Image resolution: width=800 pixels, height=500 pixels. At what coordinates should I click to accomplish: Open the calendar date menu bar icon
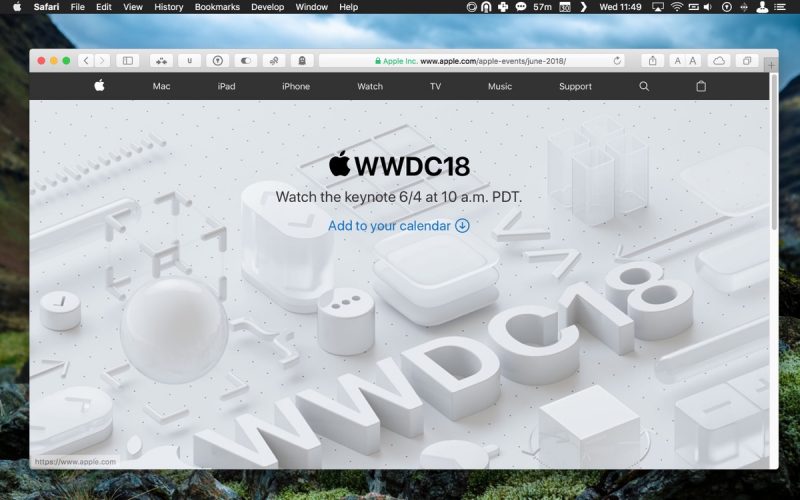point(565,7)
